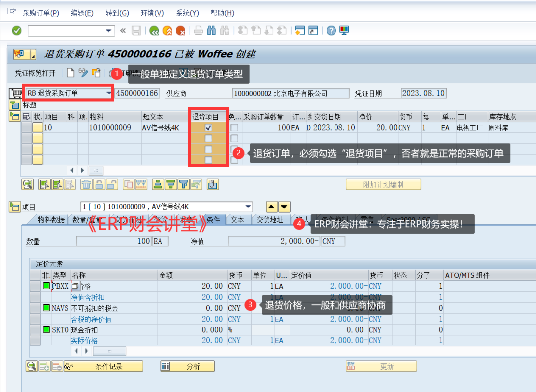536x392 pixels.
Task: Open the RB 退货采购订单 type dropdown
Action: point(109,93)
